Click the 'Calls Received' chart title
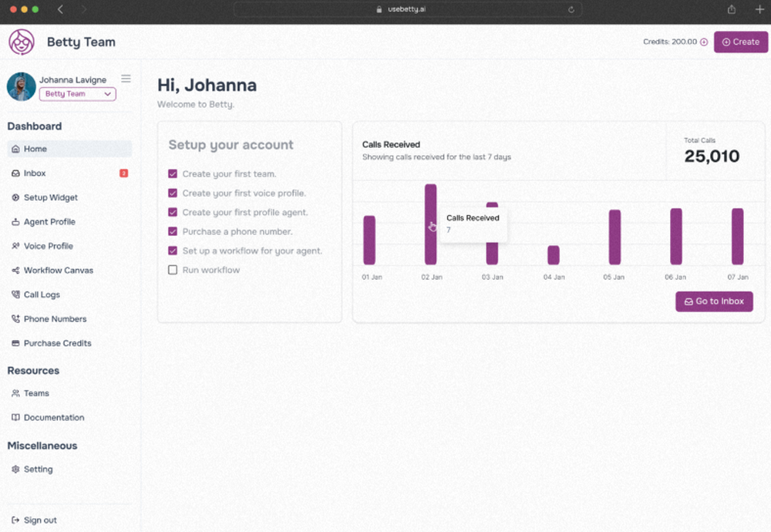 pos(391,144)
